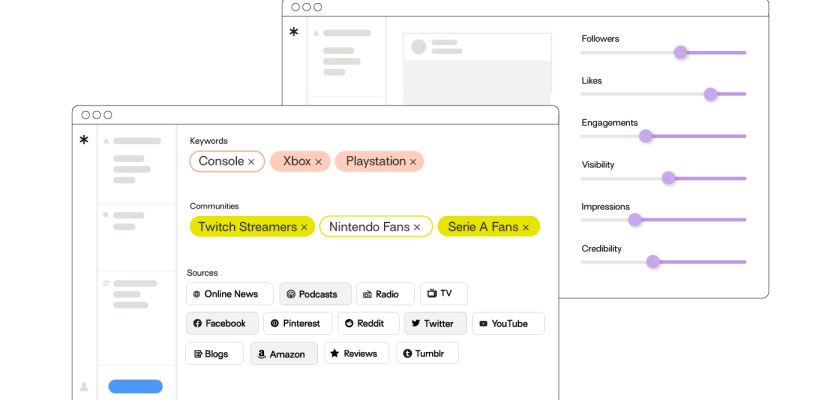Click the Followers slider handle
Image resolution: width=840 pixels, height=400 pixels.
coord(681,52)
